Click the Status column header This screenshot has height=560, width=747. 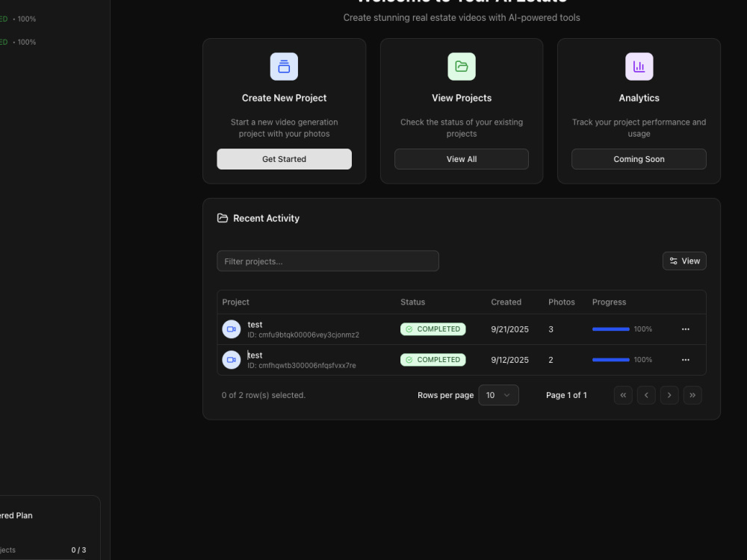coord(412,302)
